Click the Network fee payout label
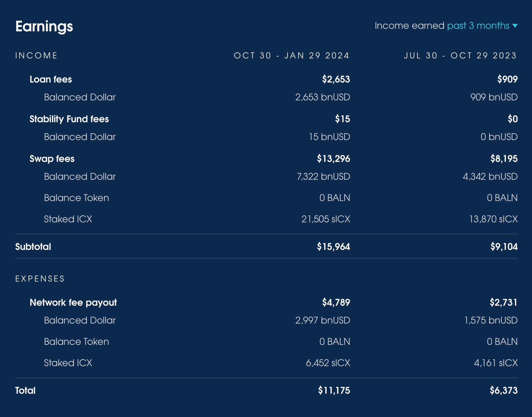This screenshot has height=417, width=532. coord(73,303)
